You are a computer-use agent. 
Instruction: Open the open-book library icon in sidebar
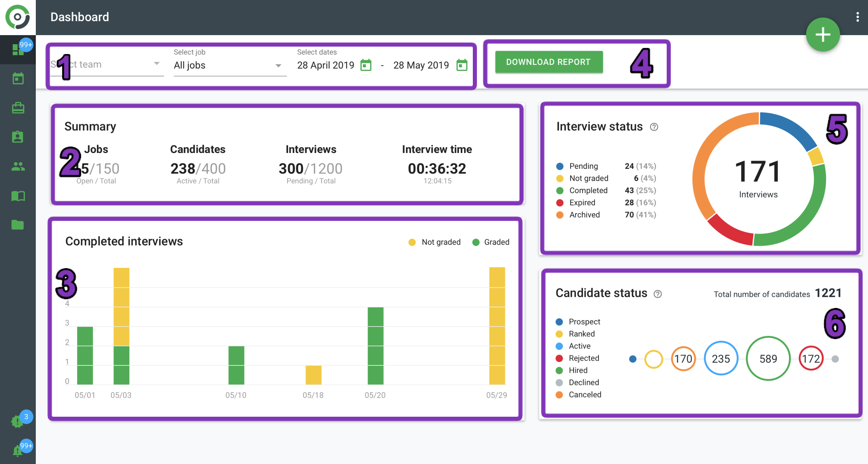click(18, 196)
